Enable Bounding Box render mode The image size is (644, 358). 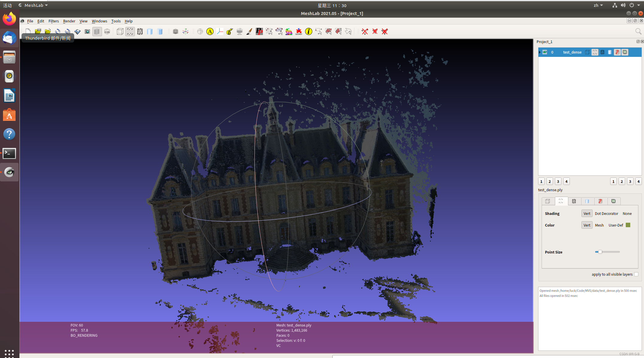coord(120,31)
